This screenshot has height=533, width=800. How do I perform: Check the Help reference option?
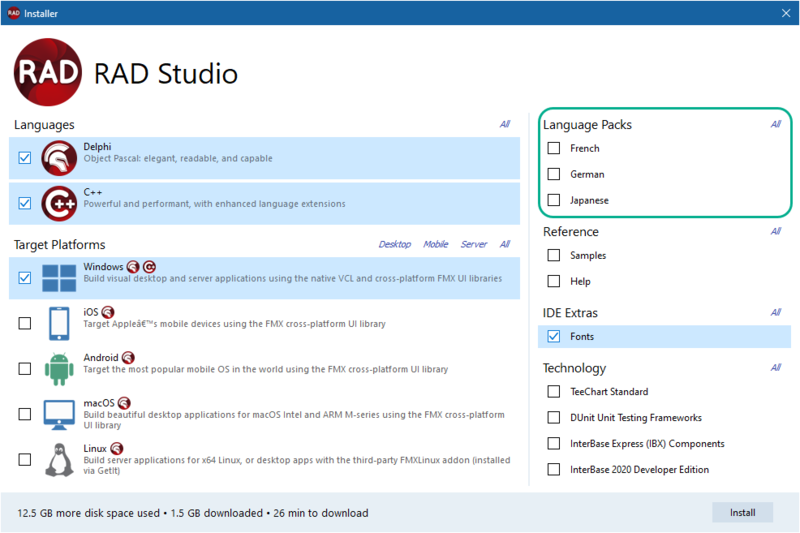click(554, 281)
